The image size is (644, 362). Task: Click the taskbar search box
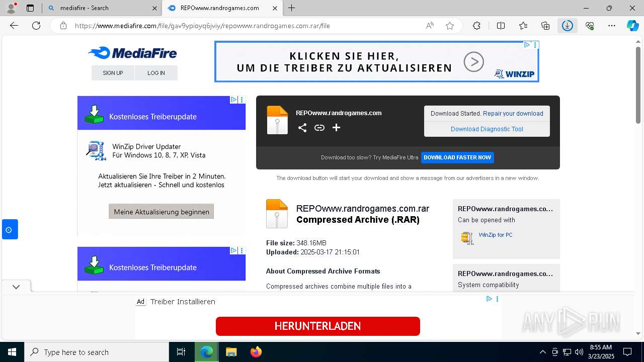pos(97,352)
